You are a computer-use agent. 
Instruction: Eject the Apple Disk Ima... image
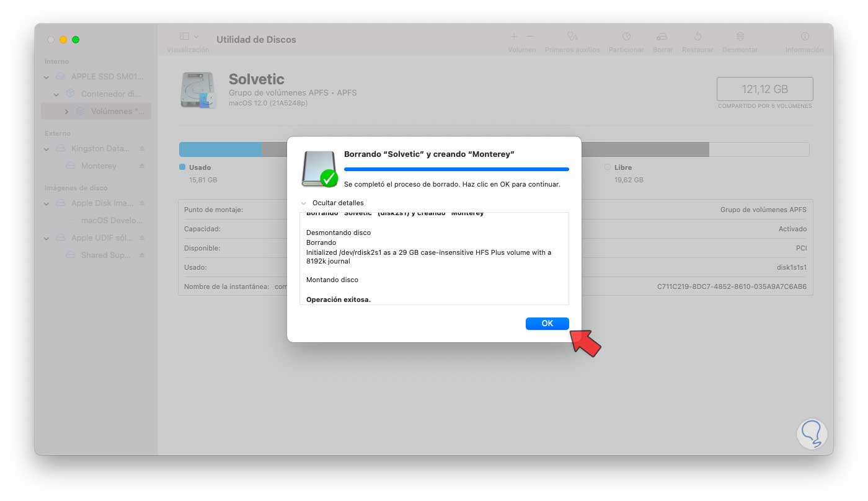(x=142, y=203)
